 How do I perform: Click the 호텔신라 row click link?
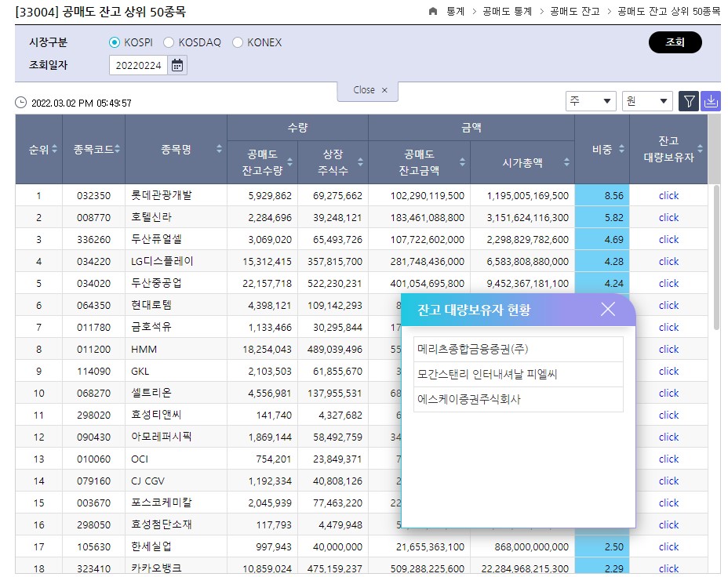(x=668, y=217)
